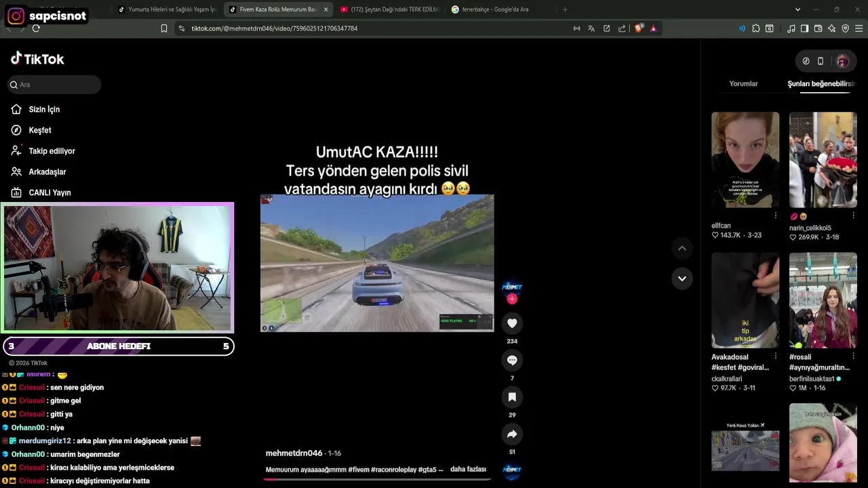Bookmark the page in the address bar

(x=164, y=28)
